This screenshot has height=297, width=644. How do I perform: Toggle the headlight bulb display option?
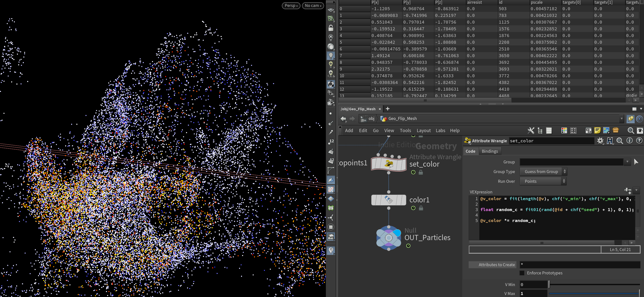coord(331,55)
